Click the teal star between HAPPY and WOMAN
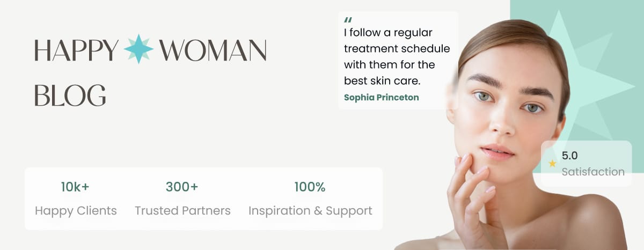 138,49
